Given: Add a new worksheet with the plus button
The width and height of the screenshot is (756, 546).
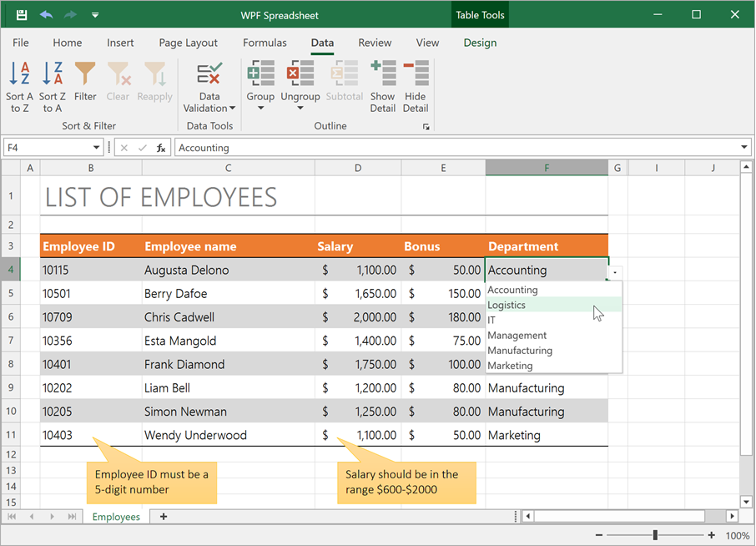Looking at the screenshot, I should 163,516.
